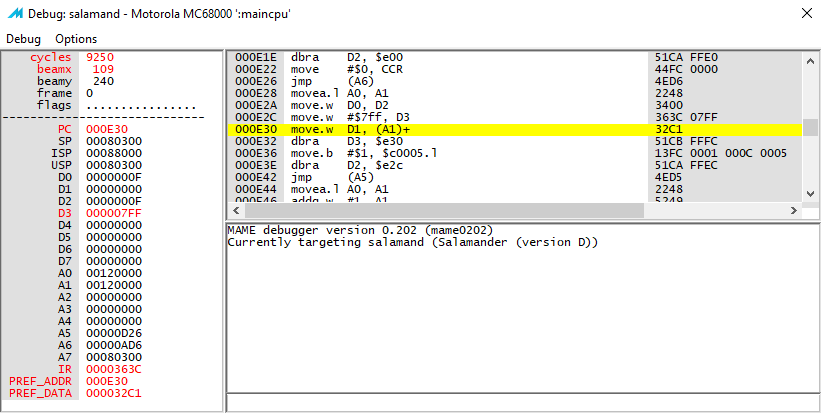Viewport: 821px width, 413px height.
Task: Click the A1 register value
Action: click(114, 285)
